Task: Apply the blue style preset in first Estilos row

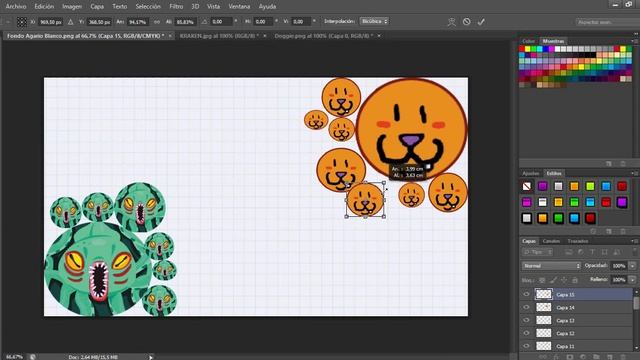Action: [606, 187]
